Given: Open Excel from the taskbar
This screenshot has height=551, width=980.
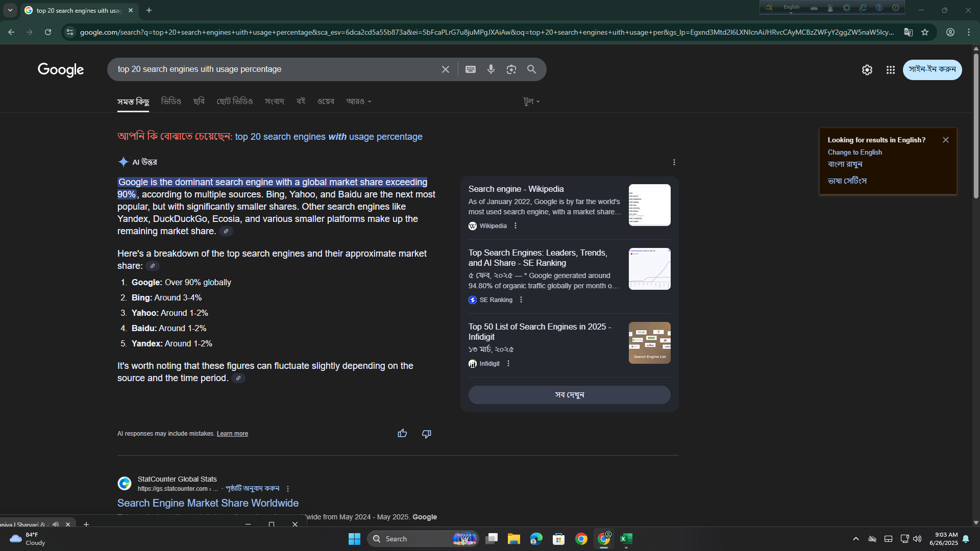Looking at the screenshot, I should click(626, 539).
